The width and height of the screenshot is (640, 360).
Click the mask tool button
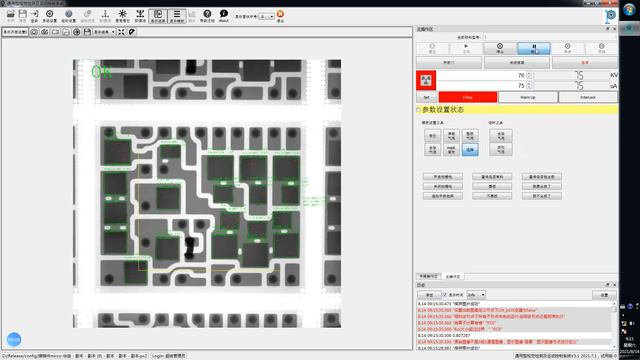[x=451, y=150]
